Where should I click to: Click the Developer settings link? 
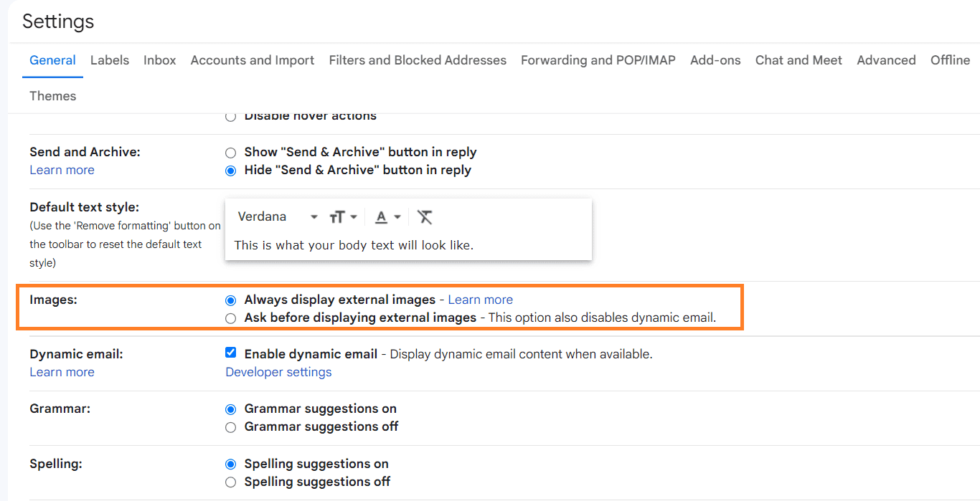point(278,371)
